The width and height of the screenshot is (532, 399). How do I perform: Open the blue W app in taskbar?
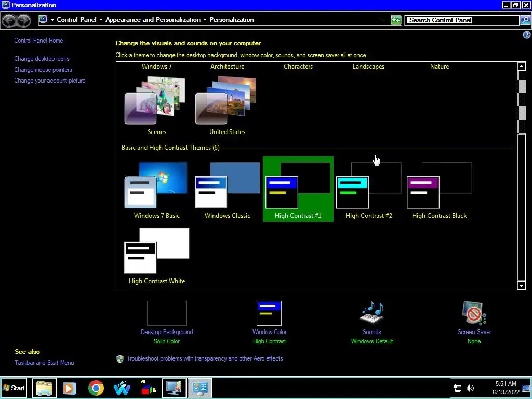(x=122, y=388)
